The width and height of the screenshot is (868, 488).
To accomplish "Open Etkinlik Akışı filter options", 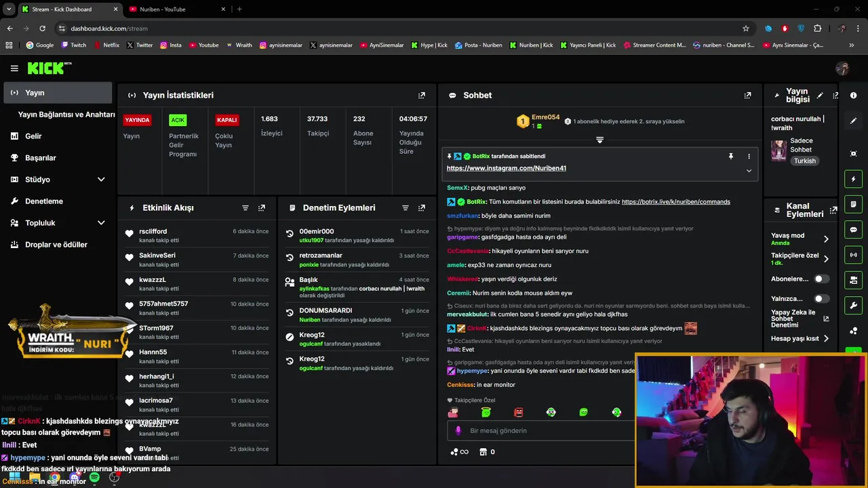I will click(245, 208).
